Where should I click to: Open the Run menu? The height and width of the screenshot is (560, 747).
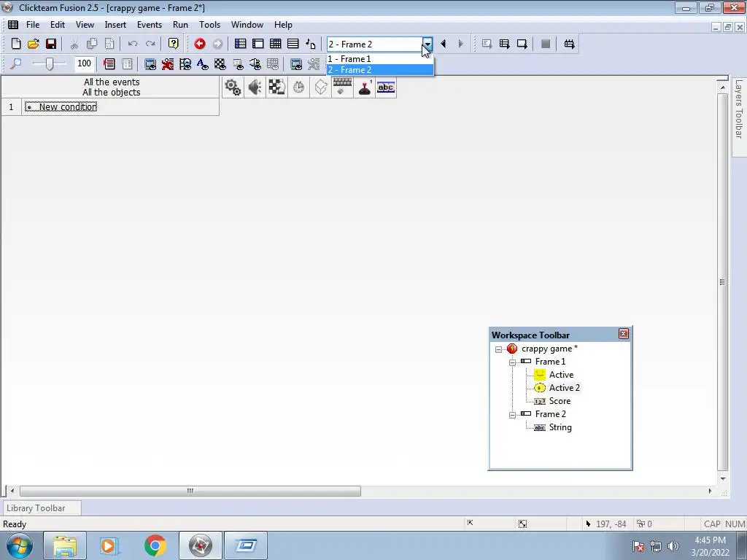pyautogui.click(x=181, y=25)
